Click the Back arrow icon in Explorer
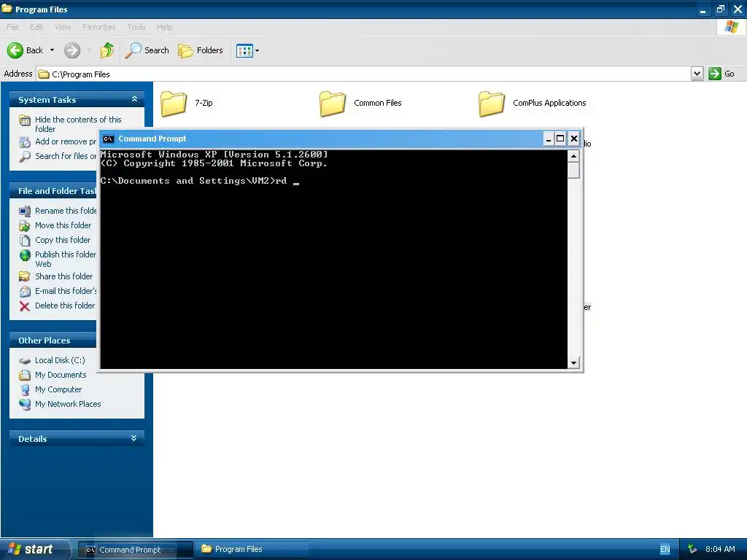 [15, 50]
